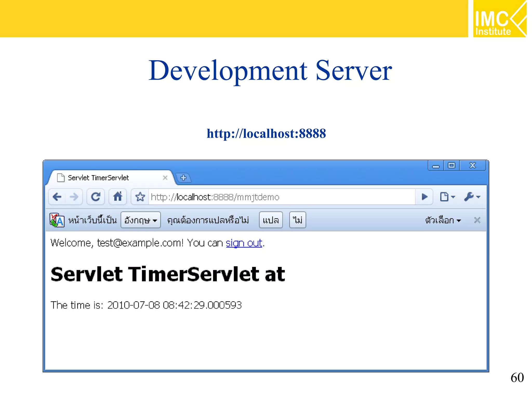532x399 pixels.
Task: Click the 'Servlet TimerServlet at' heading
Action: coord(168,274)
